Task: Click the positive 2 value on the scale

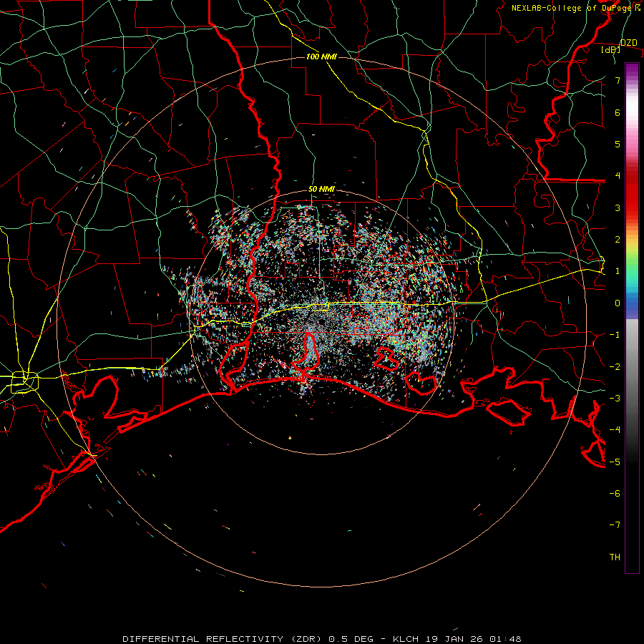Action: point(618,240)
